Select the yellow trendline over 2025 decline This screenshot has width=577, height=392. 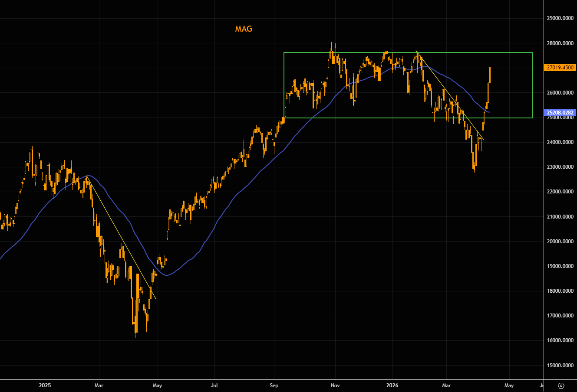tap(122, 237)
